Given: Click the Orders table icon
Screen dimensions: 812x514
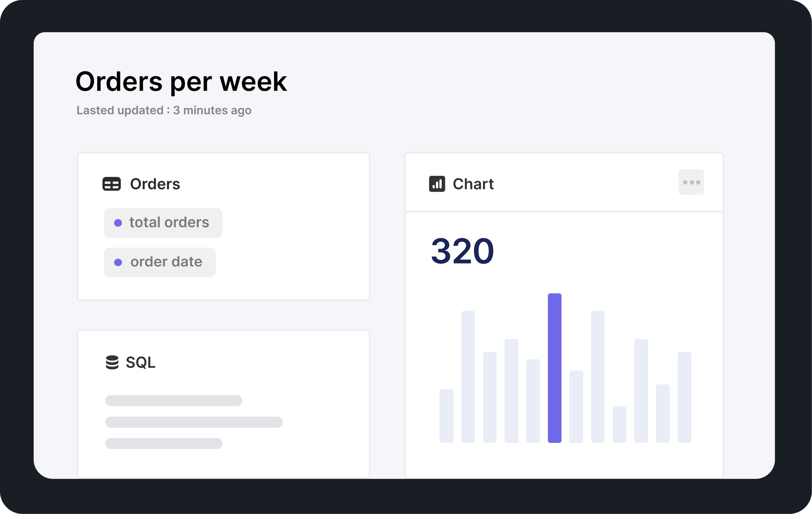Looking at the screenshot, I should click(111, 184).
